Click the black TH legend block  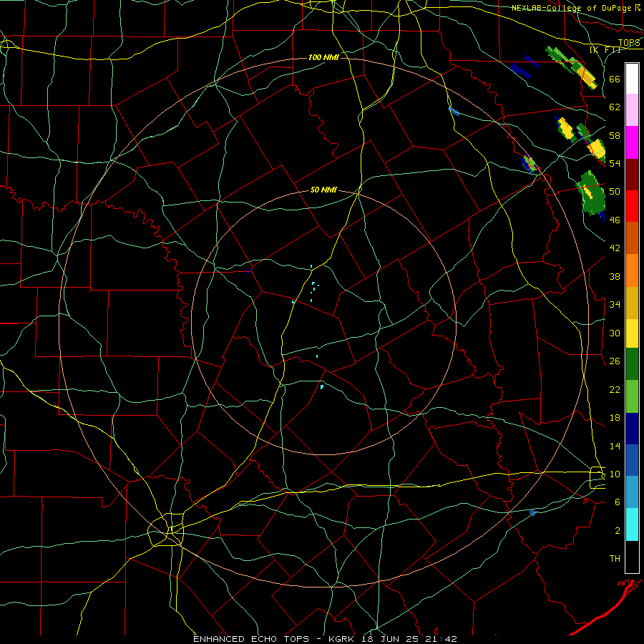point(632,557)
